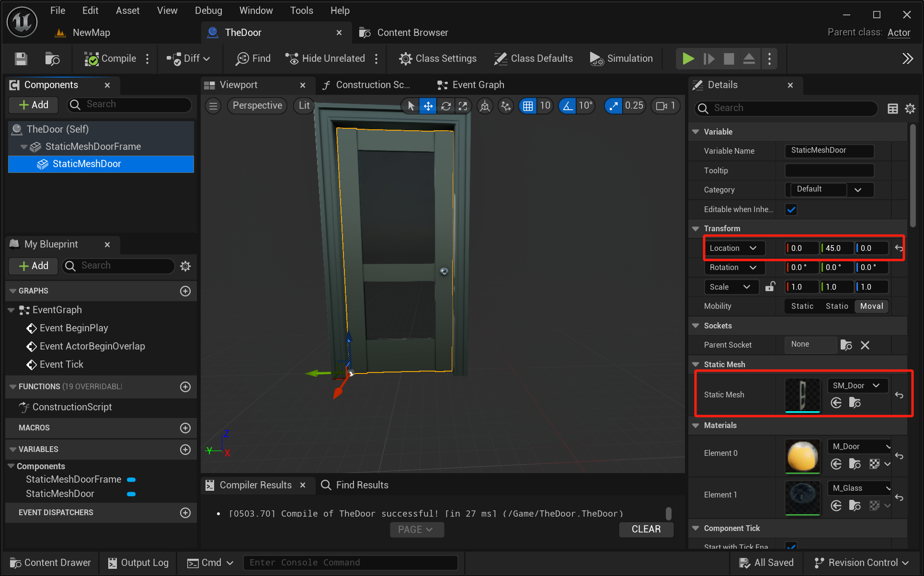Reset Static Mesh to default arrow
Screen dimensions: 924x576
pyautogui.click(x=899, y=395)
